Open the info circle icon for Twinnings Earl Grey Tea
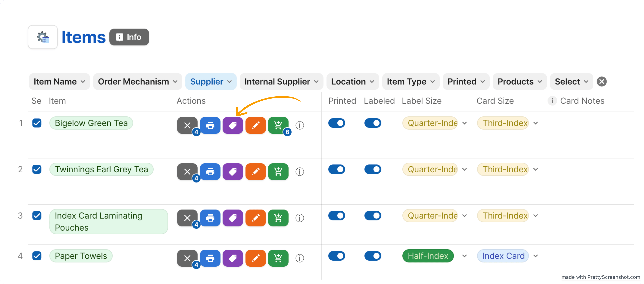 (300, 172)
